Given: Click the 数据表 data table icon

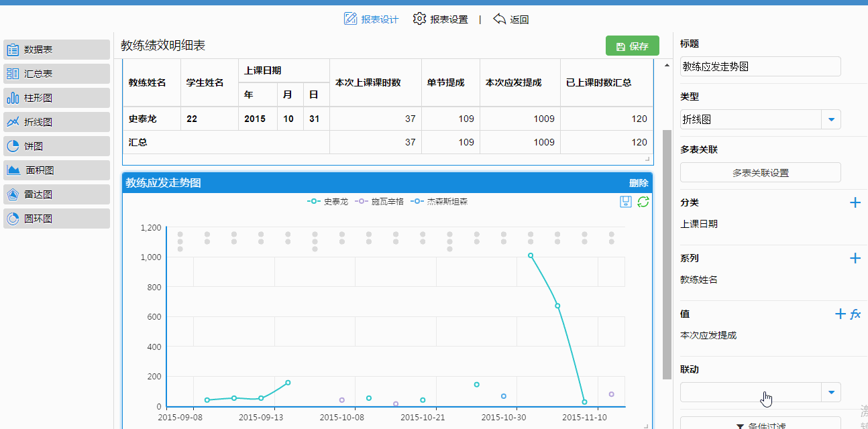Looking at the screenshot, I should click(x=13, y=50).
